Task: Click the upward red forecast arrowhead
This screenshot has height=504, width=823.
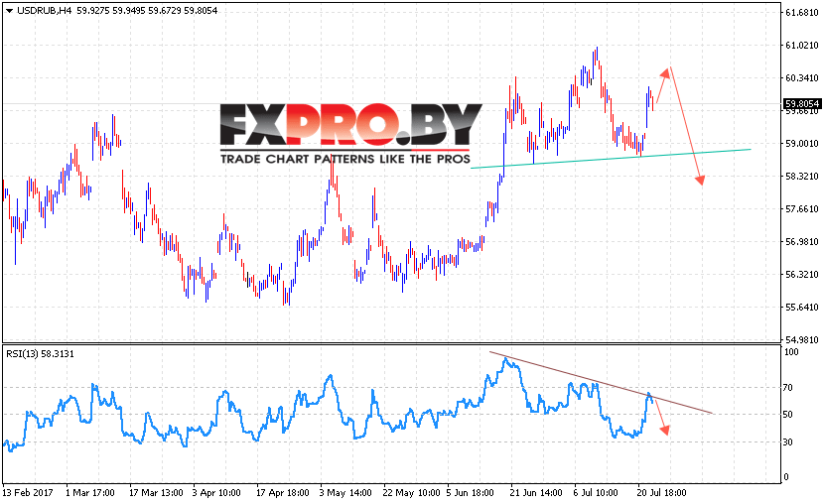Action: pyautogui.click(x=665, y=72)
